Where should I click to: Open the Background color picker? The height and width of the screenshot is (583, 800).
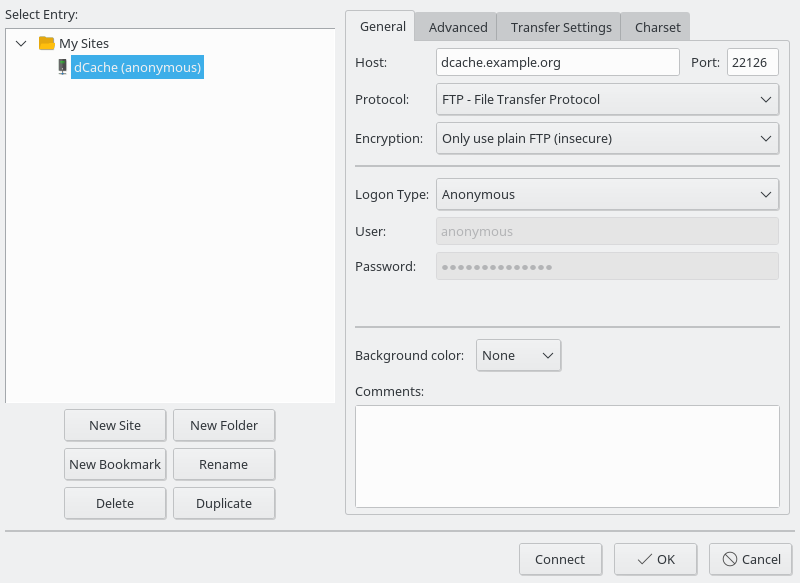(518, 355)
